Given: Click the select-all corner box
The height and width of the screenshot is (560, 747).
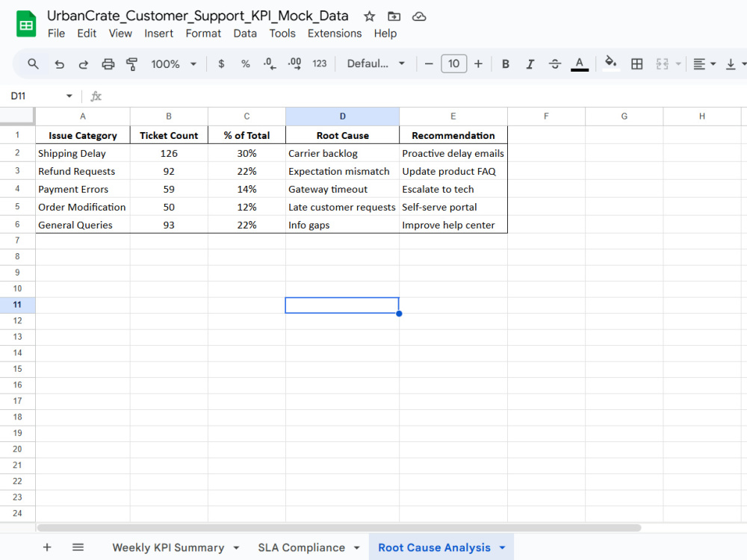Looking at the screenshot, I should [17, 116].
